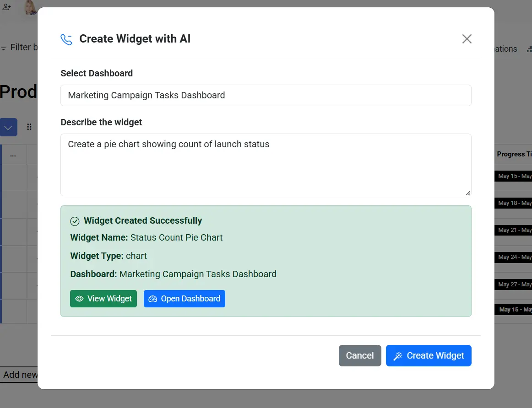Screen dimensions: 532x408
Task: Click into the widget description text area
Action: [x=266, y=165]
